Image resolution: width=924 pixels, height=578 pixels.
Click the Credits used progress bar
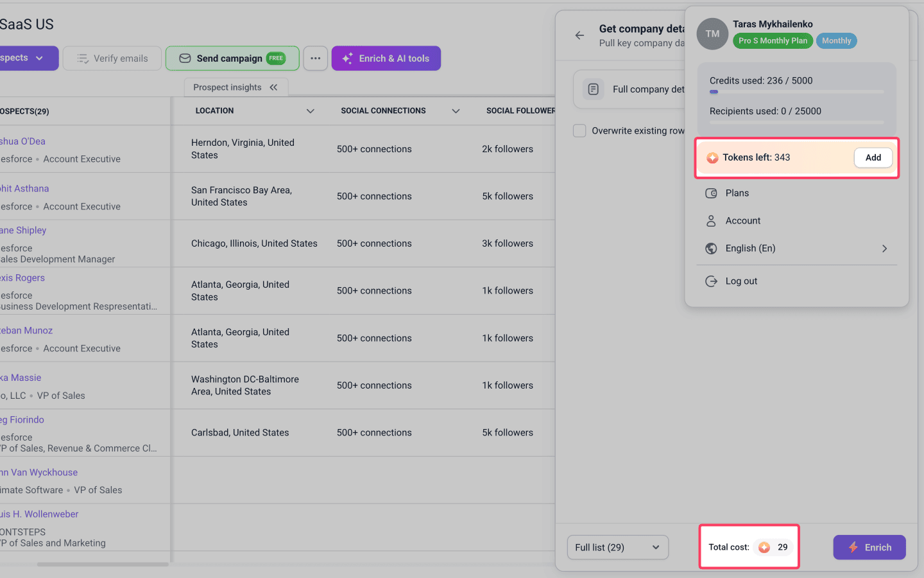[796, 92]
